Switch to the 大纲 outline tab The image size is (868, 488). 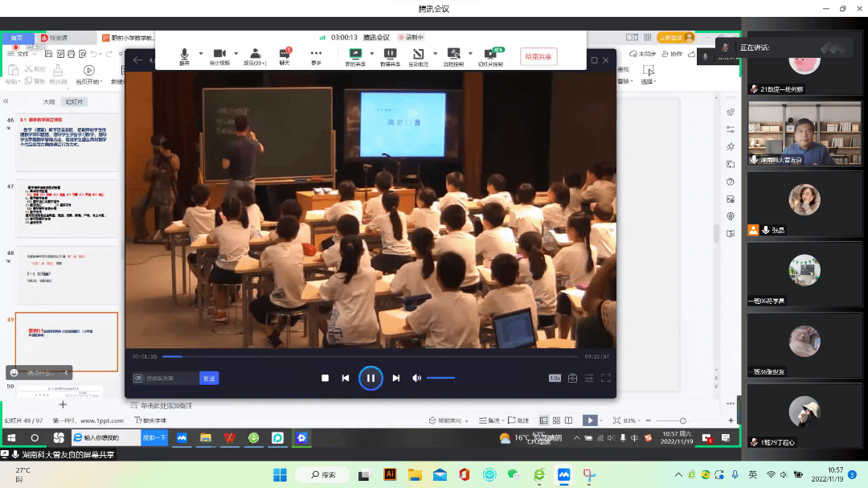click(49, 102)
